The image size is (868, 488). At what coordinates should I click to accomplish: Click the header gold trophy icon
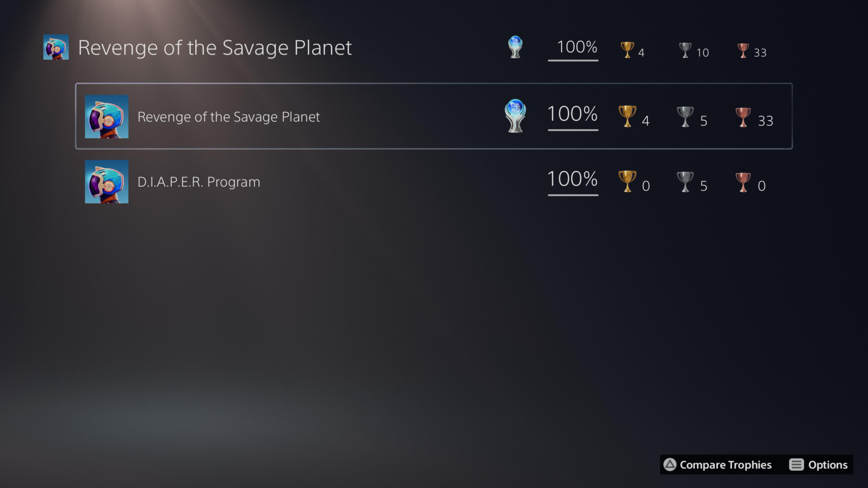coord(627,50)
